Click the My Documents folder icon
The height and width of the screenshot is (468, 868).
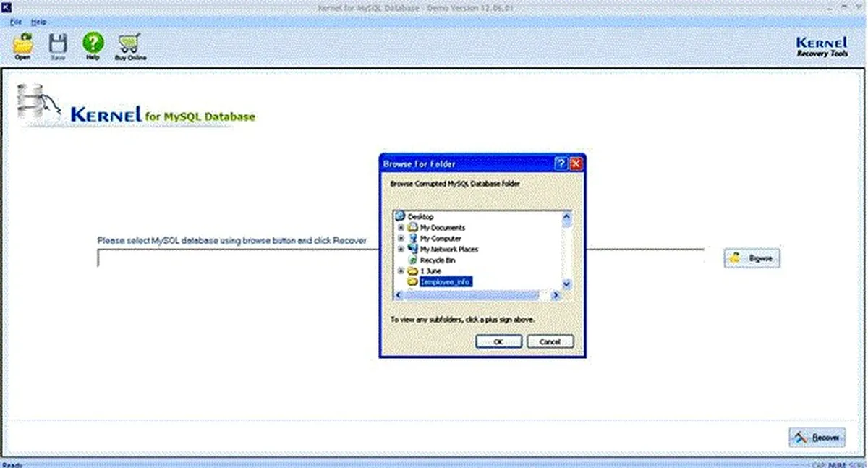413,227
